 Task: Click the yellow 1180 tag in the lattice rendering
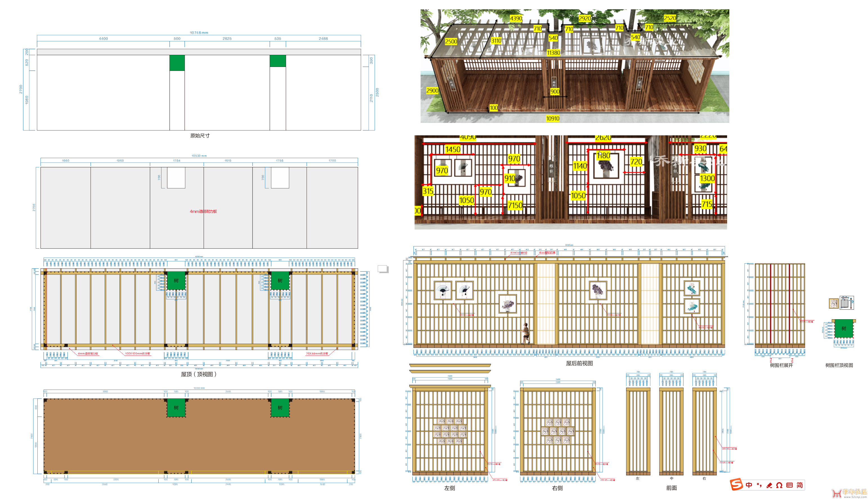[603, 156]
